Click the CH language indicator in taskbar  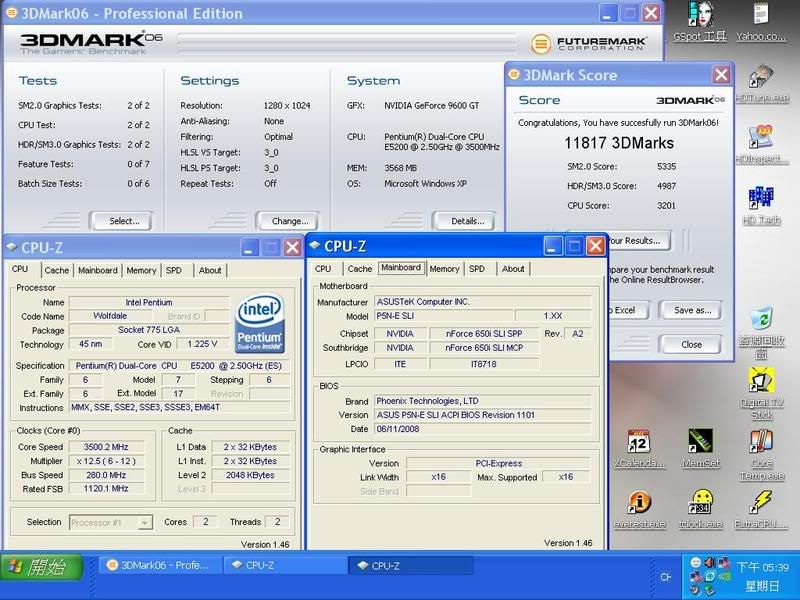[x=665, y=577]
